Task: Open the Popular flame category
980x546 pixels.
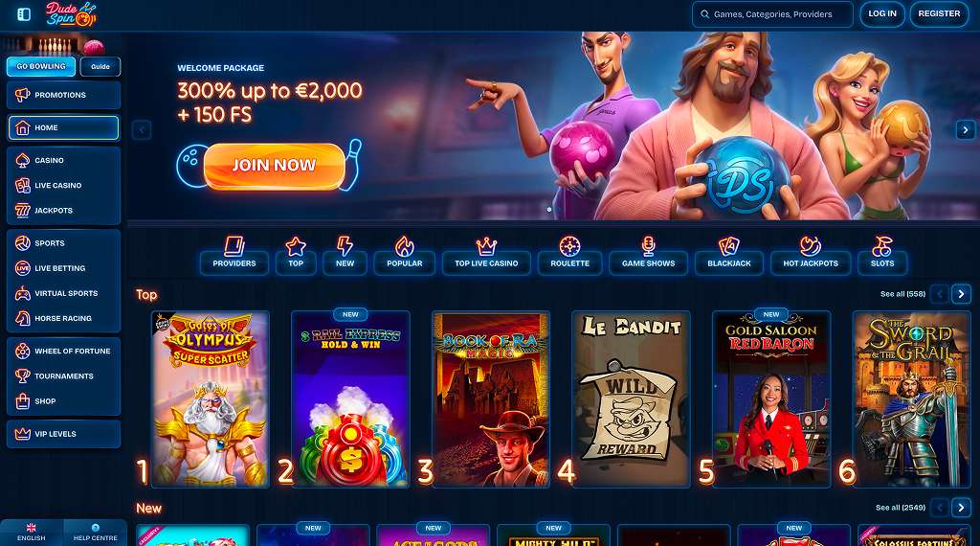Action: tap(405, 246)
